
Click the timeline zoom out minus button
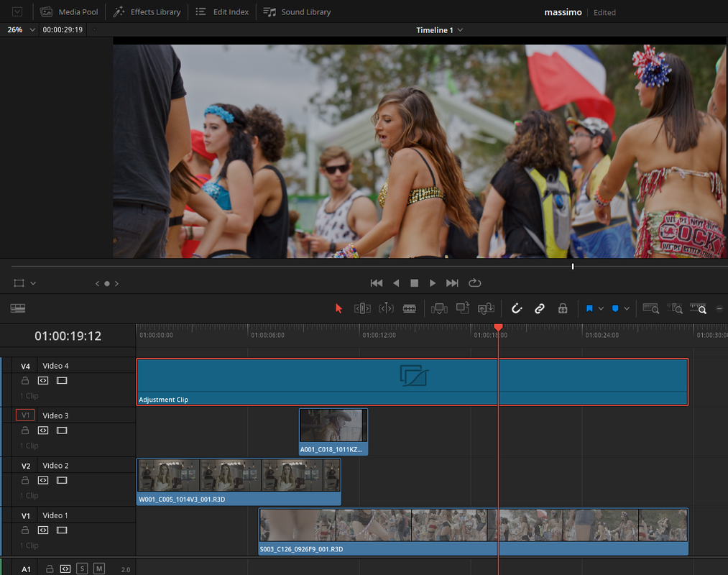[x=719, y=308]
